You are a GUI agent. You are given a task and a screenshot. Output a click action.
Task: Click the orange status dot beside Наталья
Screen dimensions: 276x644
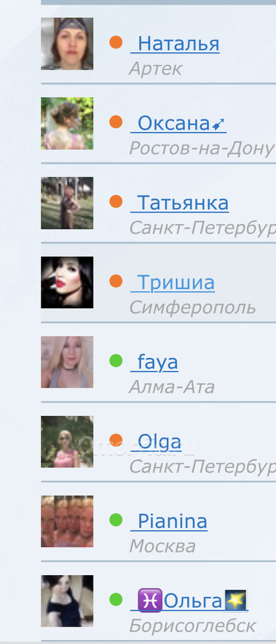(116, 43)
